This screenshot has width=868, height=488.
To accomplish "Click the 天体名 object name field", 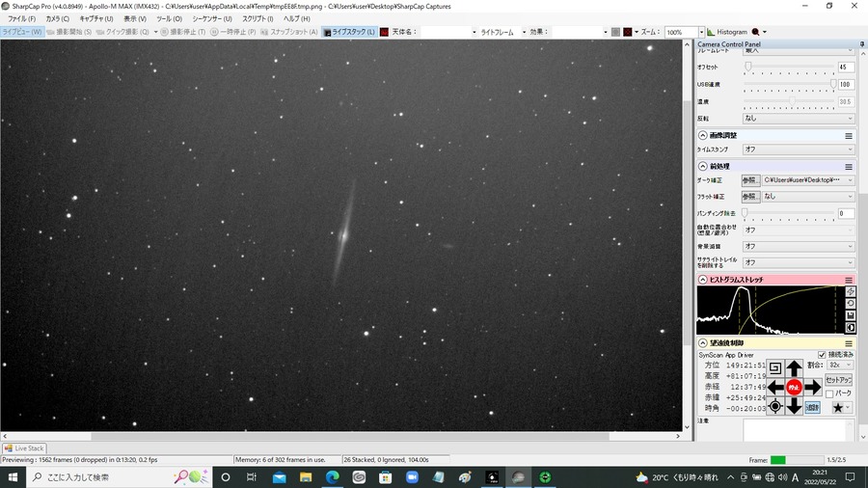I will [448, 32].
